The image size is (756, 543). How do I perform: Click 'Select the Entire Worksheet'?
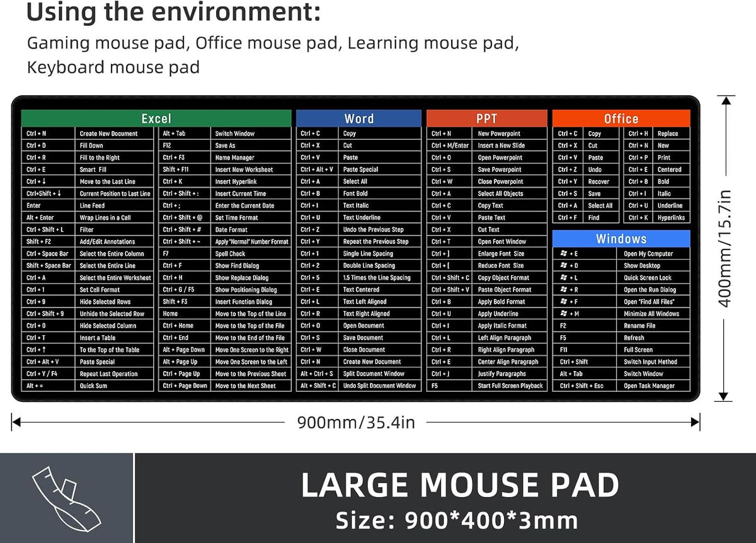115,278
